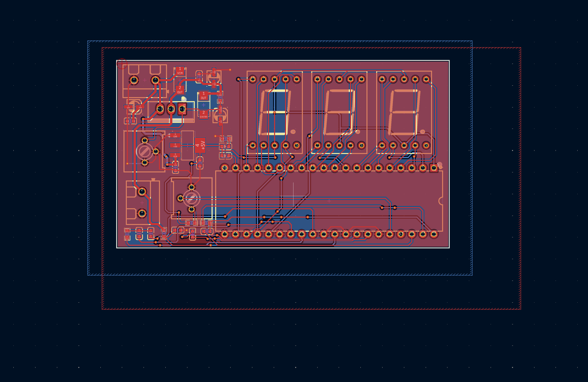
Task: Select the SMD pad labeled 2 S1N7B5
Action: [203, 114]
